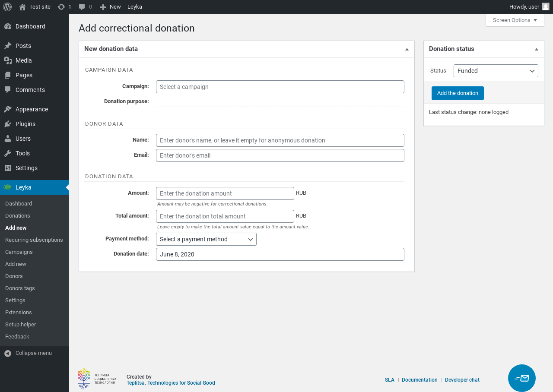Click the Add the donation button
The width and height of the screenshot is (553, 392).
tap(458, 93)
